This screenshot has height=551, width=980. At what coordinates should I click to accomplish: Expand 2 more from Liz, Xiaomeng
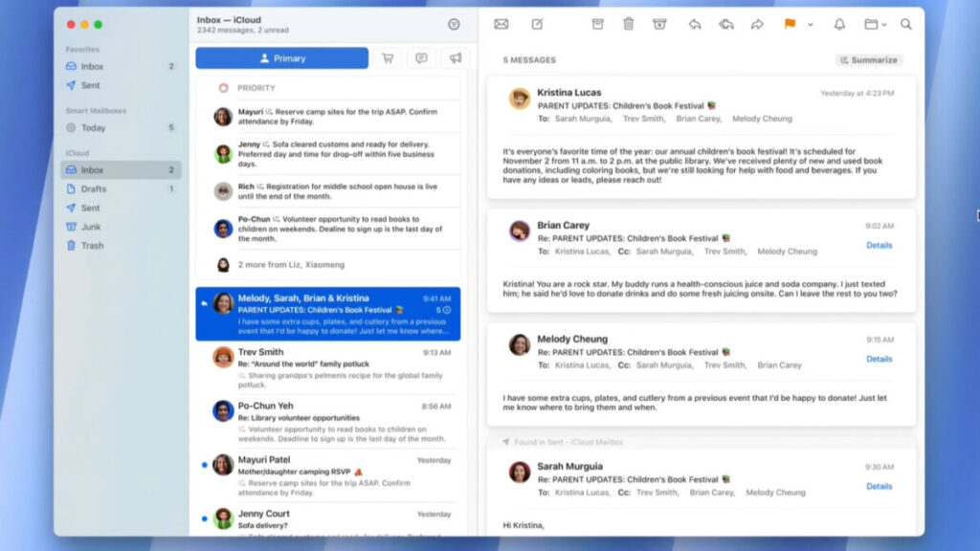click(x=328, y=265)
